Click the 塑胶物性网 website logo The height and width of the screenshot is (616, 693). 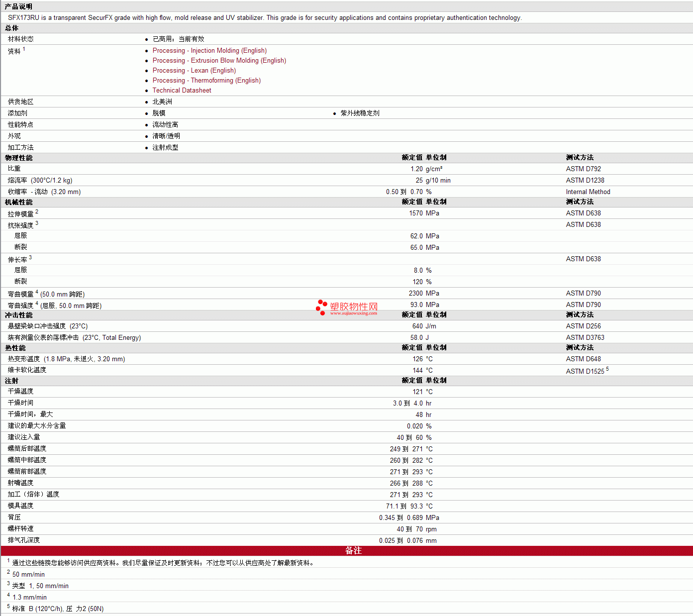coord(347,308)
